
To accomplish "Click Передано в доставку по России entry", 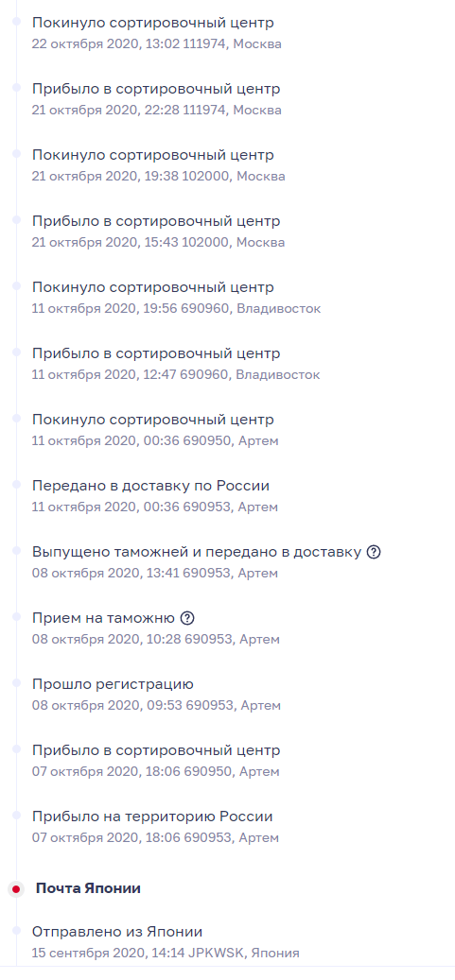I will 150,486.
